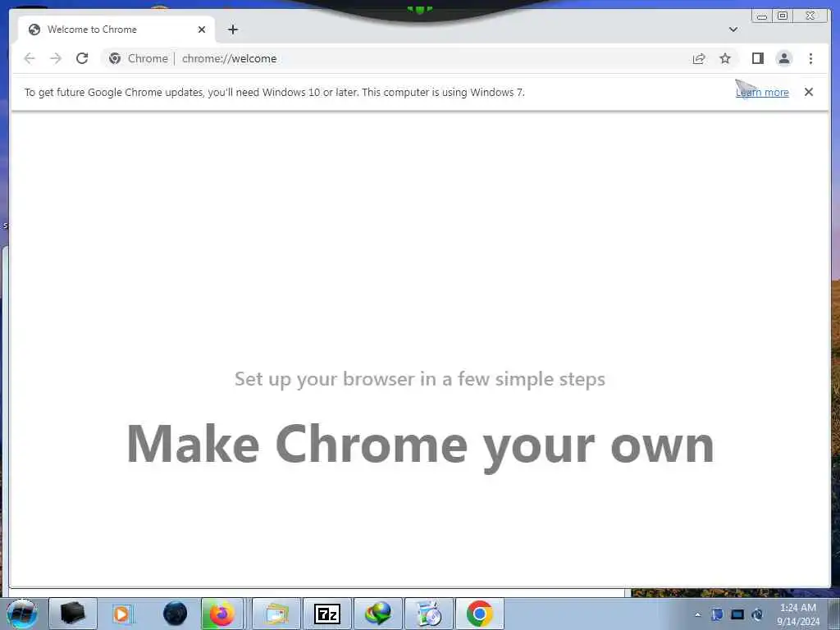Open the clock showing 1:24 AM
Image resolution: width=840 pixels, height=630 pixels.
point(798,614)
